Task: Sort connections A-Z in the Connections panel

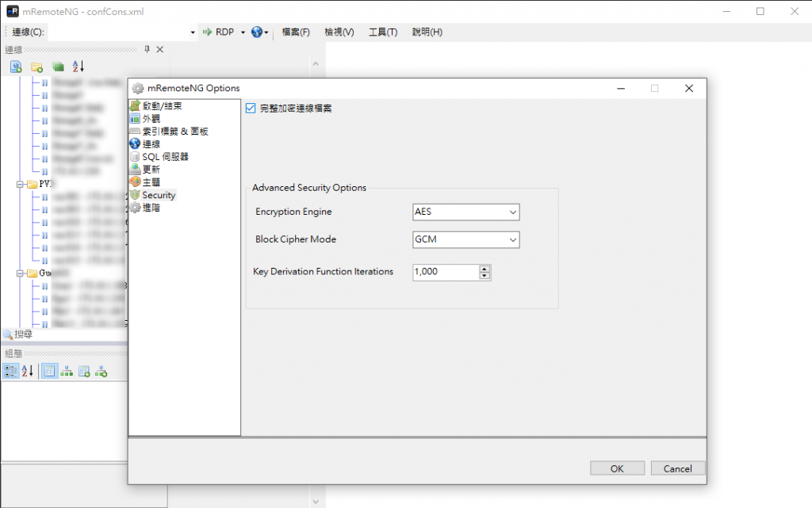Action: tap(79, 67)
